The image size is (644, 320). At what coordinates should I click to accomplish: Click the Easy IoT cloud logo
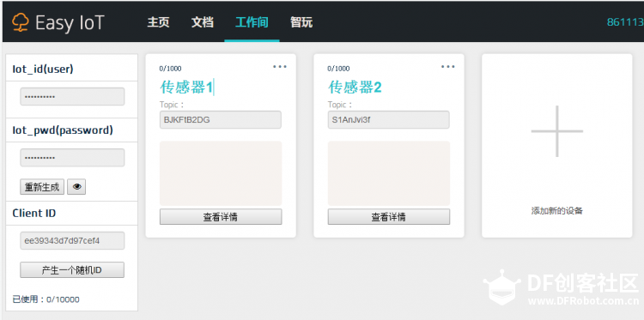[x=21, y=22]
